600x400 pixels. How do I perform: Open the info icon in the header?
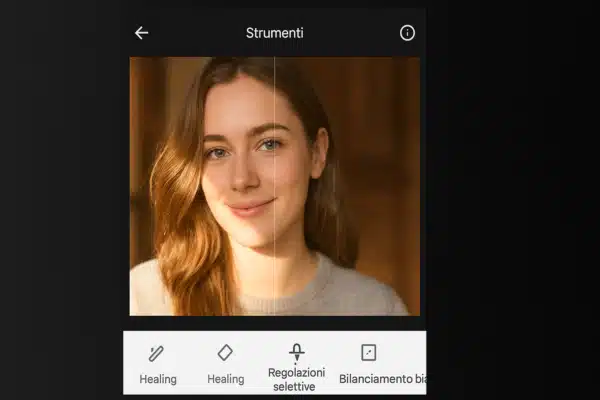[407, 33]
